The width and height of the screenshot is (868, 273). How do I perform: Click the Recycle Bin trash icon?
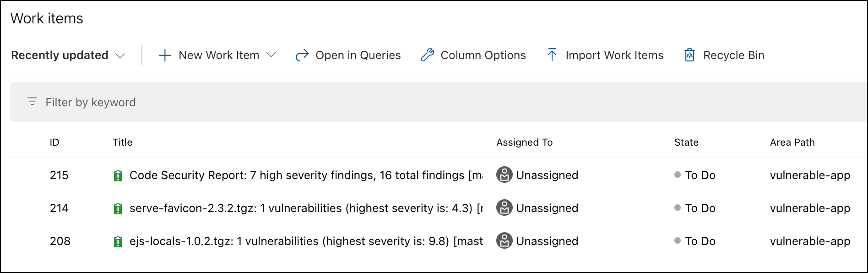click(x=689, y=55)
